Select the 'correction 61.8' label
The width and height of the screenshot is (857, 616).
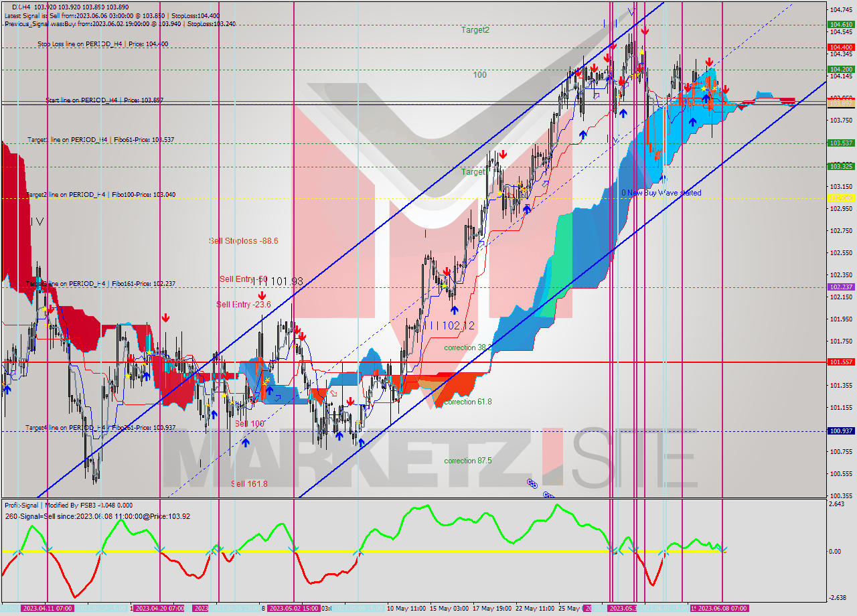point(468,402)
